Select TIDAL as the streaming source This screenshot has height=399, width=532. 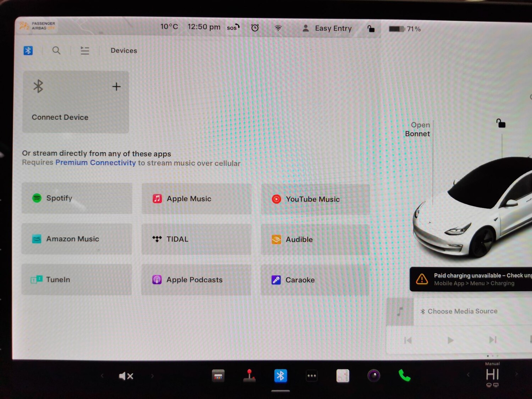[x=196, y=239]
